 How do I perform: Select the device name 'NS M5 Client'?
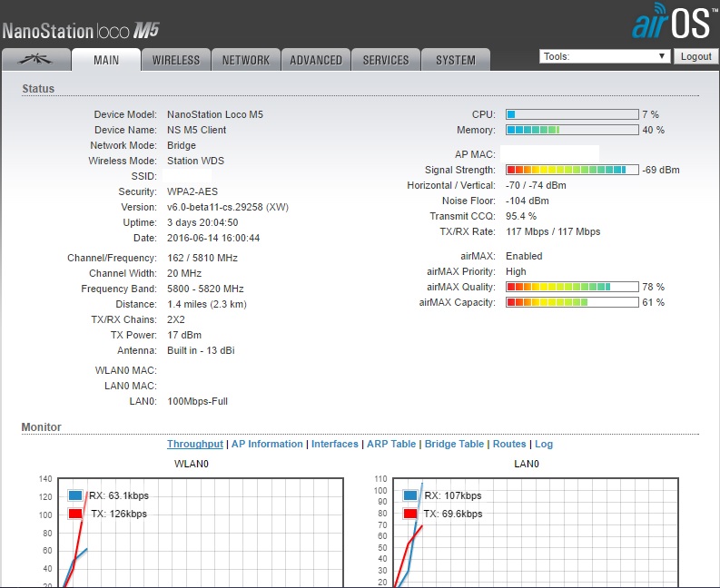pyautogui.click(x=196, y=130)
